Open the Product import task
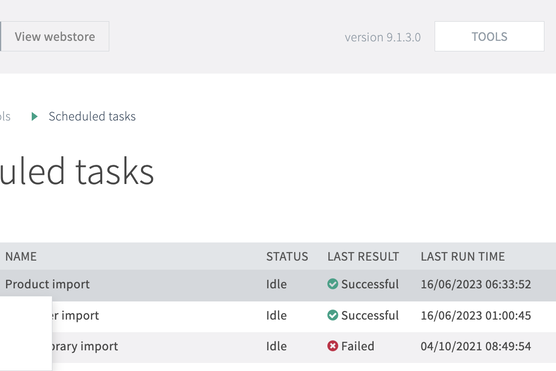556x371 pixels. (x=48, y=284)
